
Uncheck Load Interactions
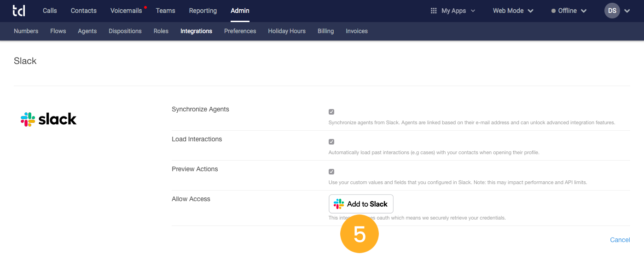click(x=331, y=141)
